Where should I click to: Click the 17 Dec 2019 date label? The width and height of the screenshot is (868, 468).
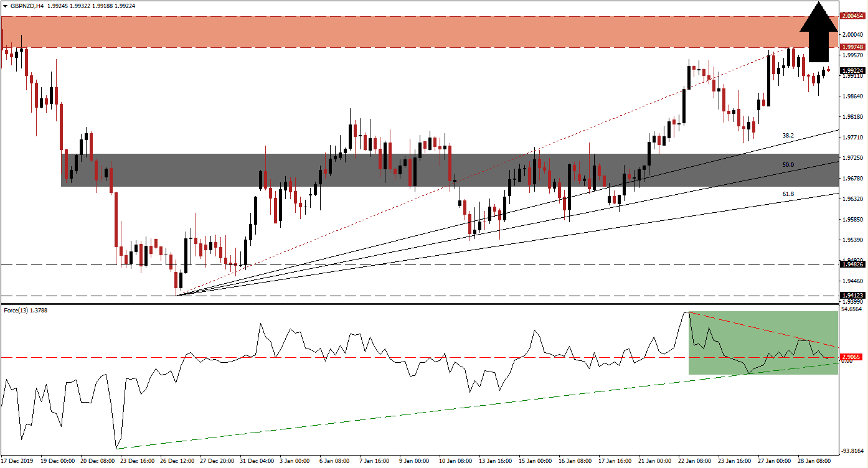tap(19, 461)
